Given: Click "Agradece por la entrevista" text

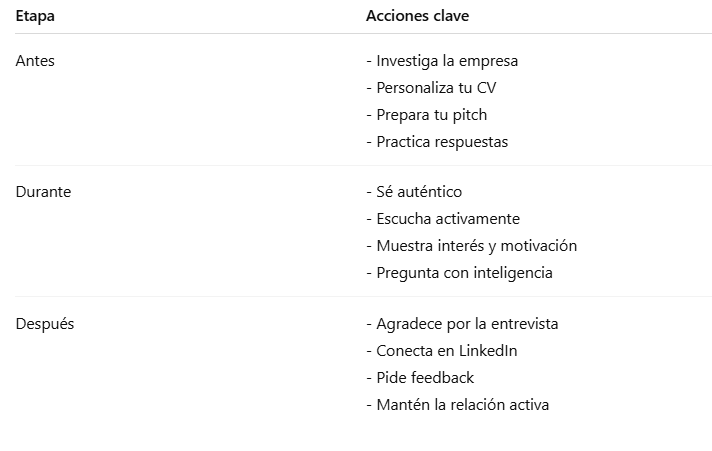Looking at the screenshot, I should click(x=462, y=324).
